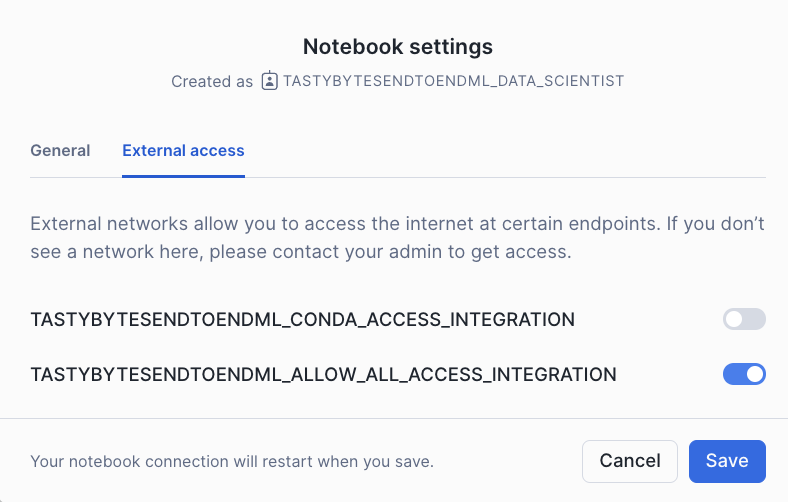Click the blue underline beneath External access
This screenshot has height=502, width=788.
pyautogui.click(x=183, y=176)
